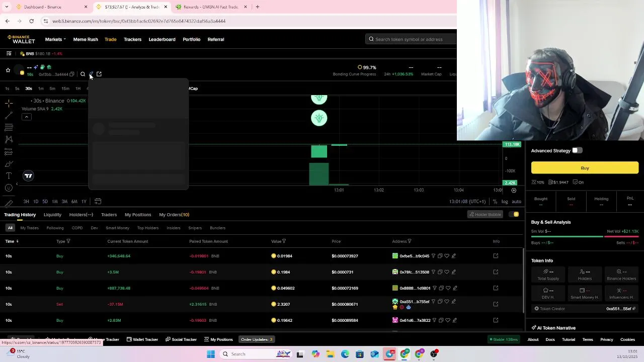Edit label for address 0x8888...1d9801

455,288
